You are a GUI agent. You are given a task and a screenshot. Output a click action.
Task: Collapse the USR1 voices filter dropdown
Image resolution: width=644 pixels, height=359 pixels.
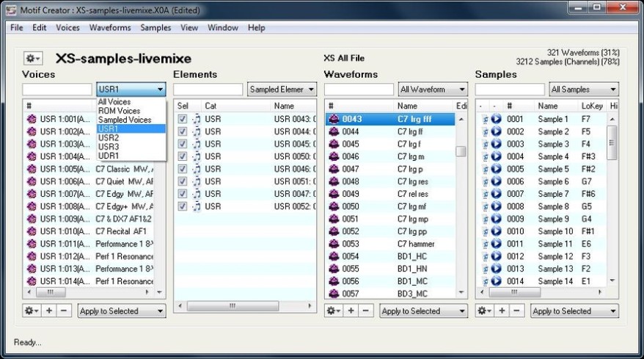(x=131, y=90)
